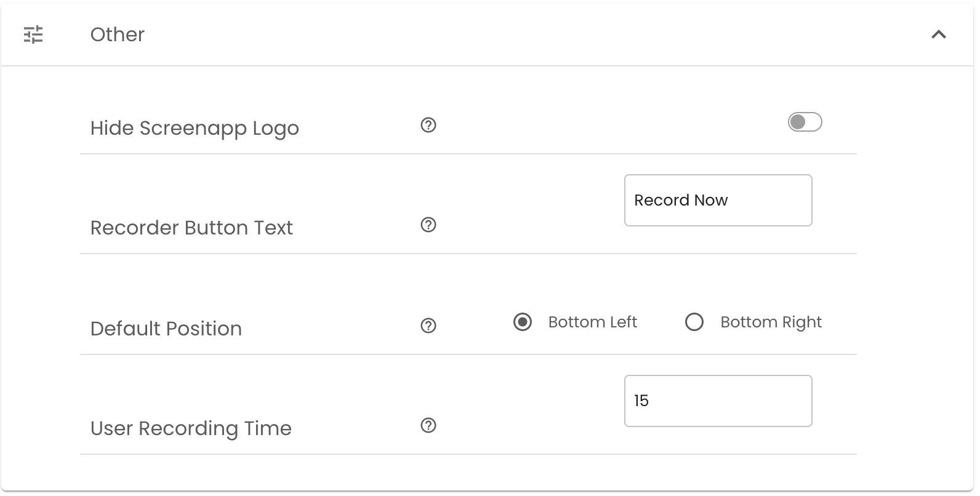Viewport: 980px width, 496px height.
Task: Click the gray knob of the logo toggle
Action: (x=798, y=122)
